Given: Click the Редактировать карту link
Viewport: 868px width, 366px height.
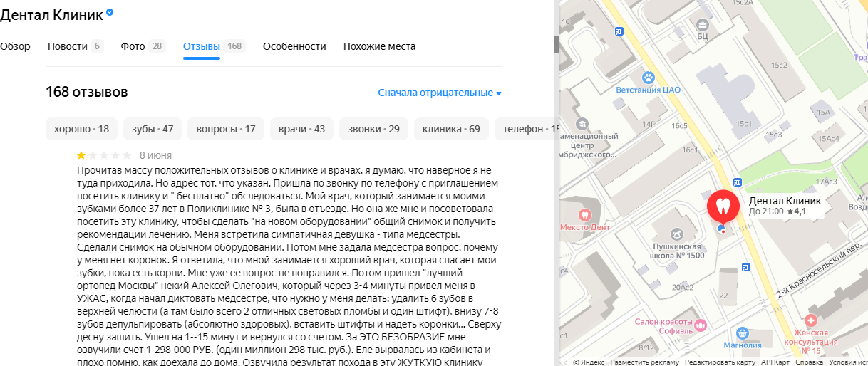Looking at the screenshot, I should point(720,362).
